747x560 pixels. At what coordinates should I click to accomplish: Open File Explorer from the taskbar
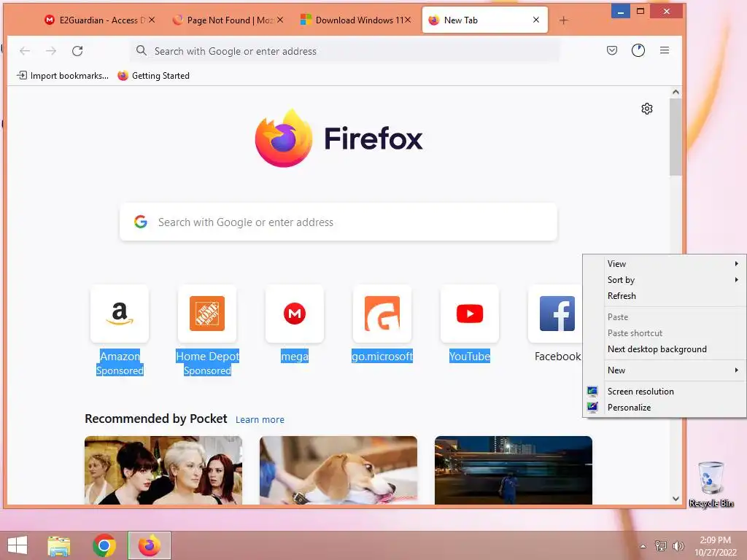pos(59,545)
